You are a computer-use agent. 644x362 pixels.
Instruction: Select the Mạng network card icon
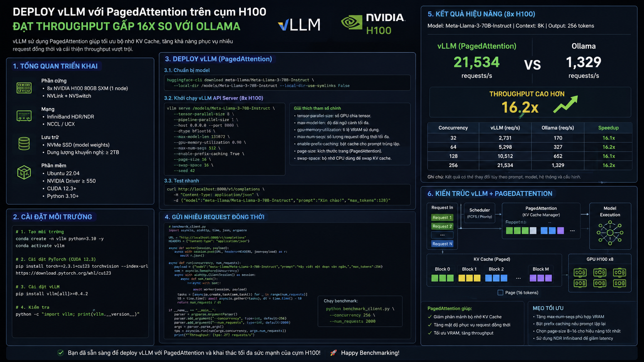click(24, 116)
